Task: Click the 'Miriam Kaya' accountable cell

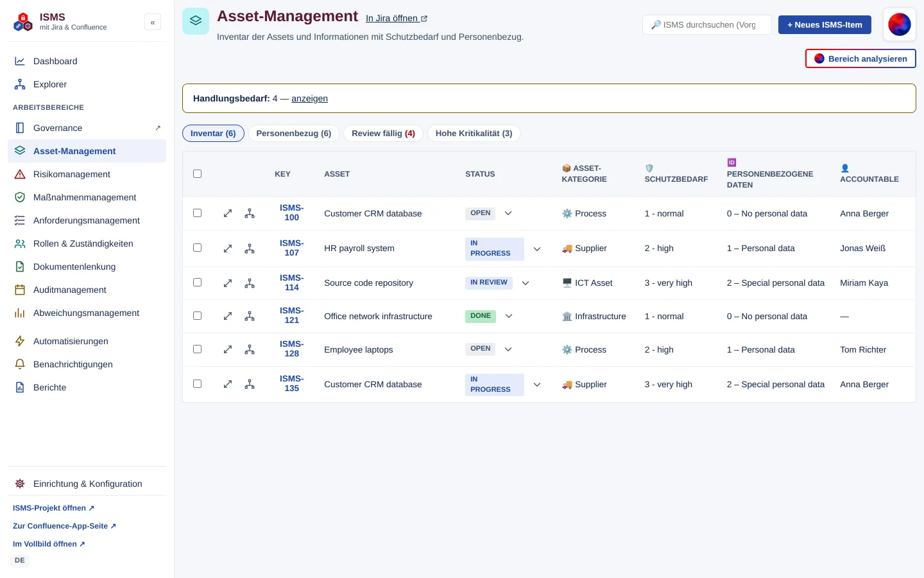Action: (864, 283)
